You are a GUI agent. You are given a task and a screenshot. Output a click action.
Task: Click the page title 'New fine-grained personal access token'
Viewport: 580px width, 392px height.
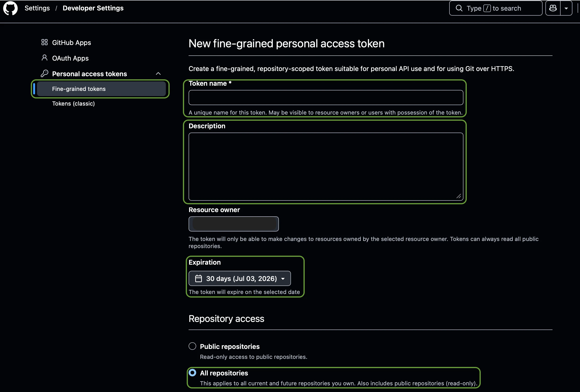click(x=286, y=44)
